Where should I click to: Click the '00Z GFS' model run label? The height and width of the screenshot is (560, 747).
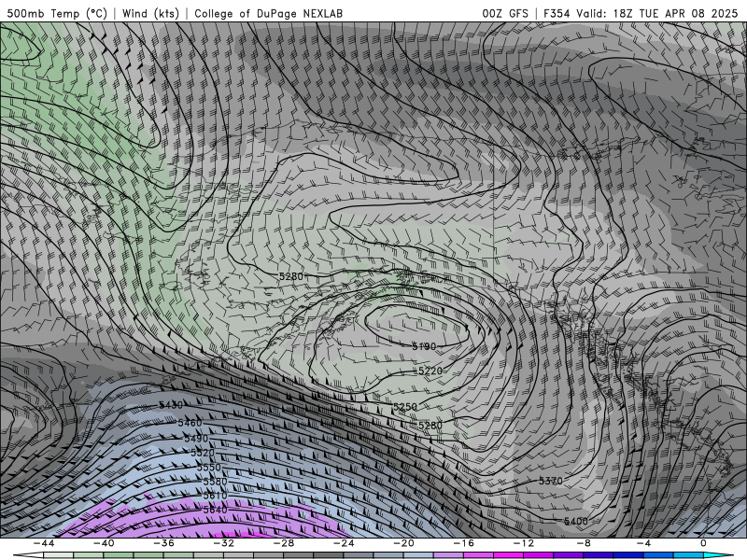[x=505, y=13]
